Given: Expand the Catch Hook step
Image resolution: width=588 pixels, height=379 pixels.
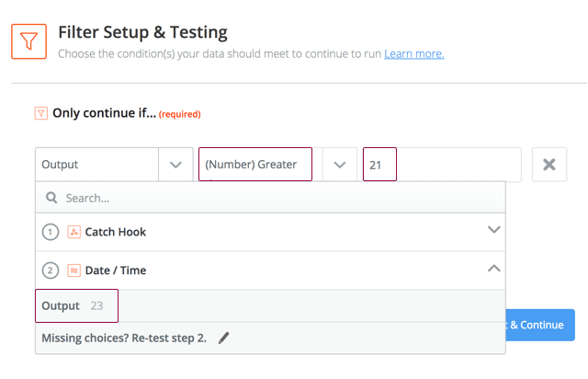Looking at the screenshot, I should click(x=493, y=231).
